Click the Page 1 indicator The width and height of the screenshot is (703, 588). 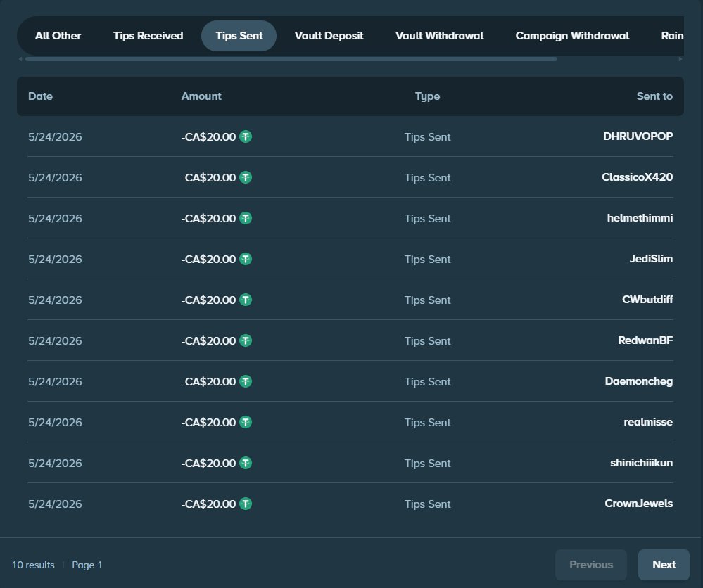[x=87, y=565]
